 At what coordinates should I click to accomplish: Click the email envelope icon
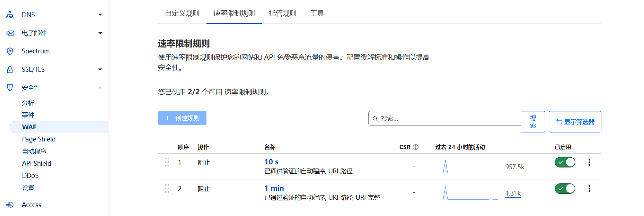pyautogui.click(x=10, y=33)
